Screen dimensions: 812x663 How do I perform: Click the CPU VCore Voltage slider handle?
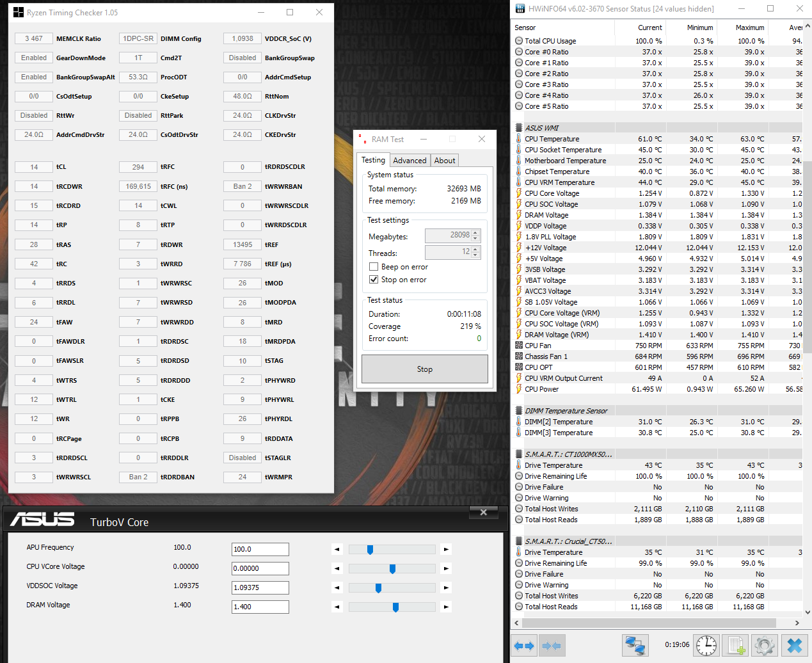[x=392, y=568]
